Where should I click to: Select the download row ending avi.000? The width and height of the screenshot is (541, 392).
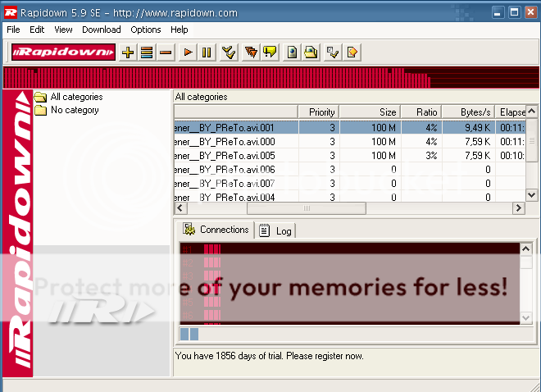(350, 142)
